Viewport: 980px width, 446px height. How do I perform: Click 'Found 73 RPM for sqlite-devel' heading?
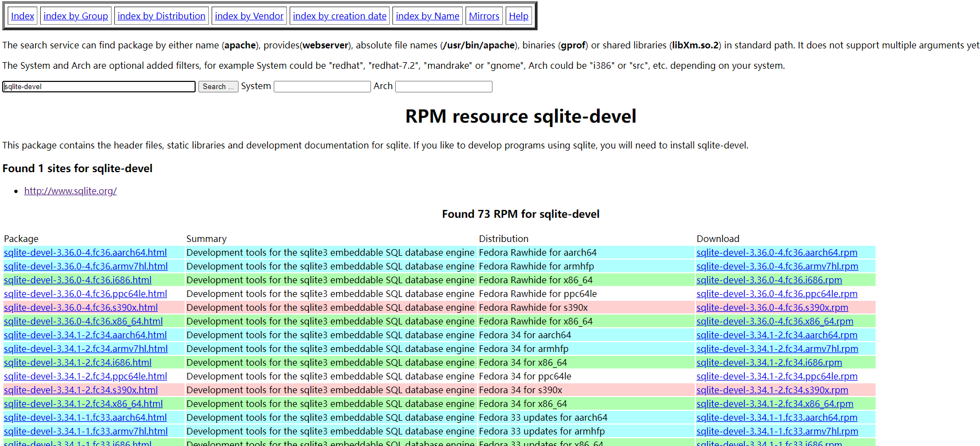point(521,214)
